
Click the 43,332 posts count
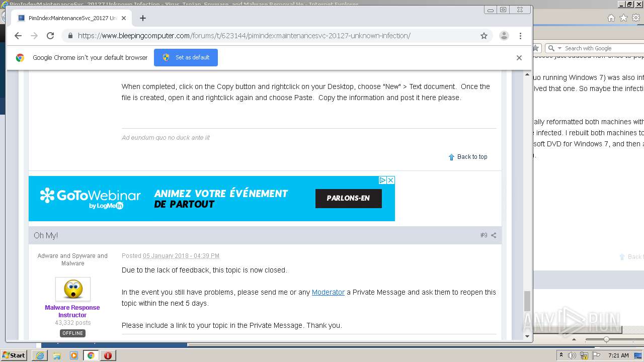pyautogui.click(x=73, y=323)
